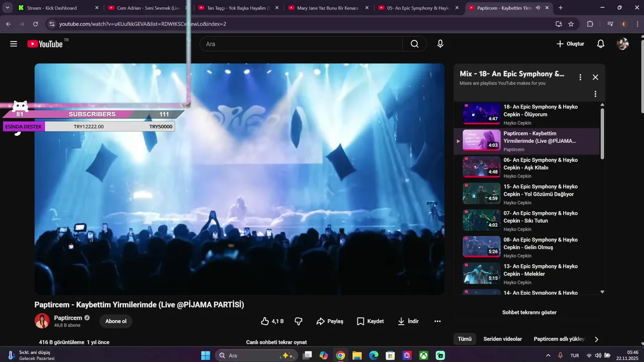Start voice search with the microphone
644x362 pixels.
pos(440,44)
